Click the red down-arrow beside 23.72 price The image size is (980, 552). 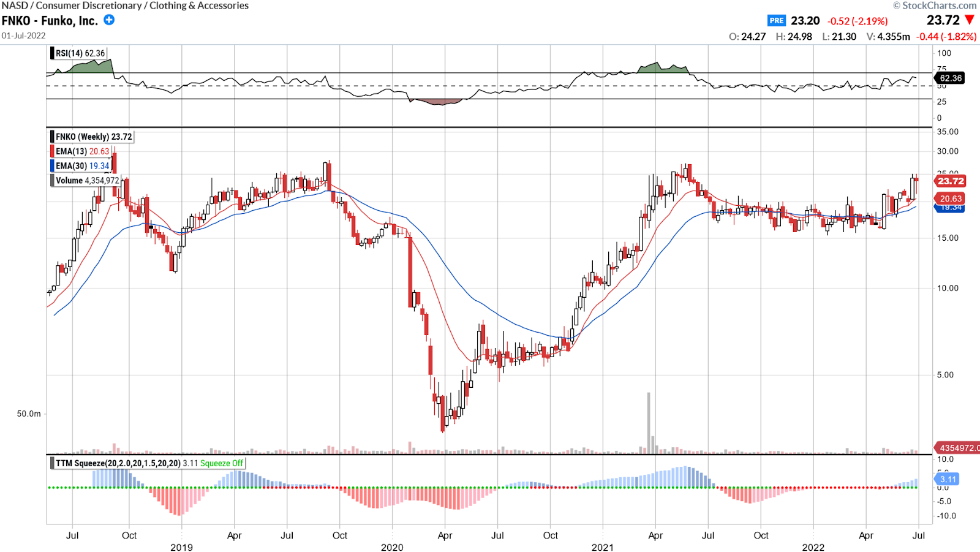coord(970,20)
